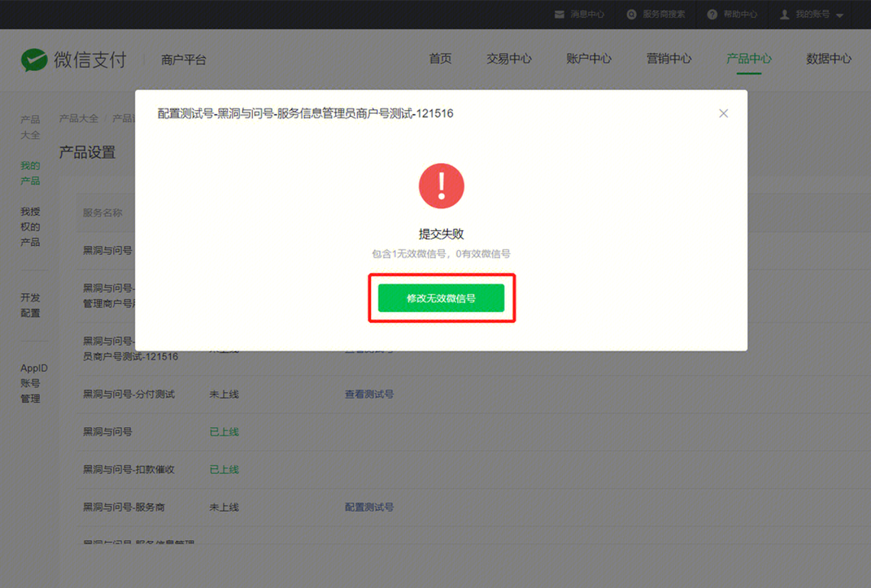Click the dialog title ending in 121516

(305, 113)
